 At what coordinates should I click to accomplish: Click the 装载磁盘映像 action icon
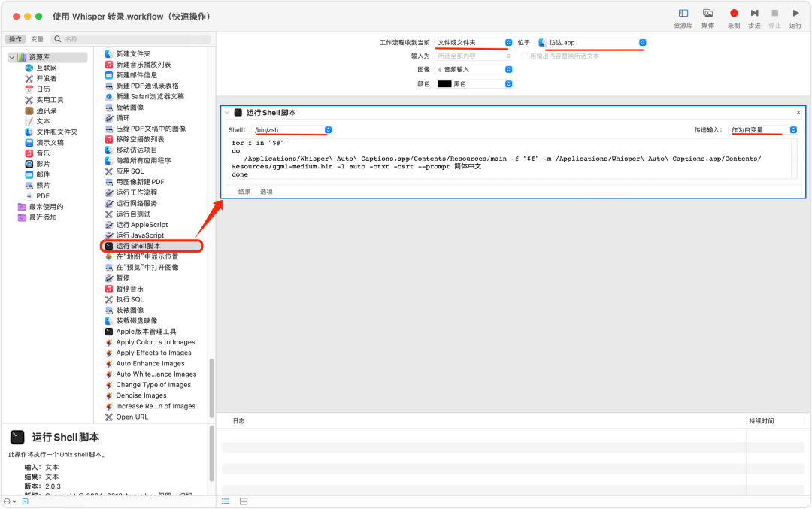pos(109,321)
